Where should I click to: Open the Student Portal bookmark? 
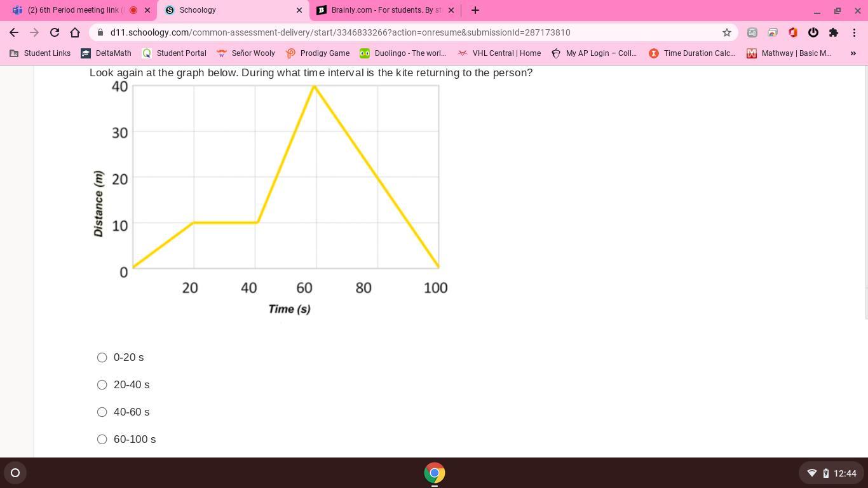[174, 53]
